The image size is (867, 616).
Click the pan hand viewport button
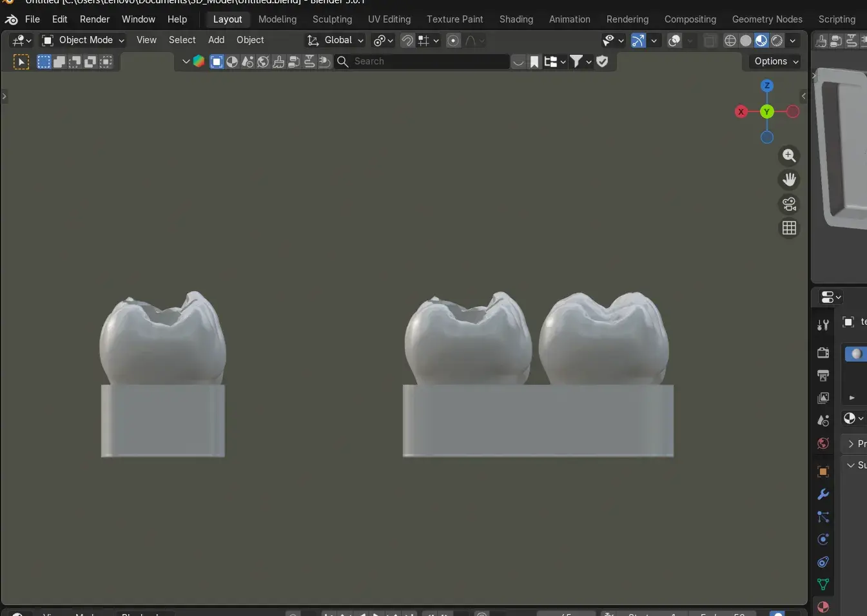click(789, 180)
